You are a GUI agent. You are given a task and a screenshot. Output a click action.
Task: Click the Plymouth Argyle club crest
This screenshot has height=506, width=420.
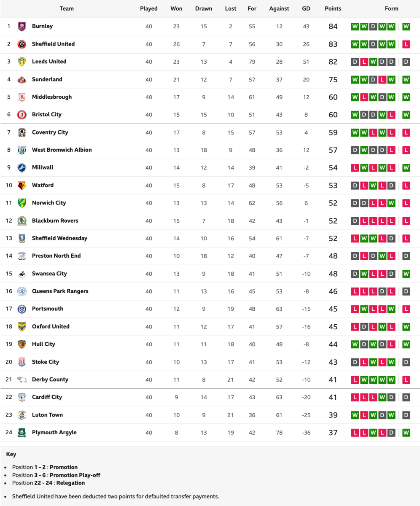coord(22,433)
